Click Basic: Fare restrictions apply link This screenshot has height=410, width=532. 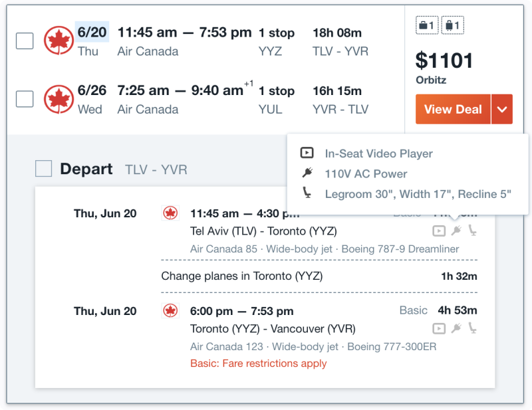pos(258,363)
